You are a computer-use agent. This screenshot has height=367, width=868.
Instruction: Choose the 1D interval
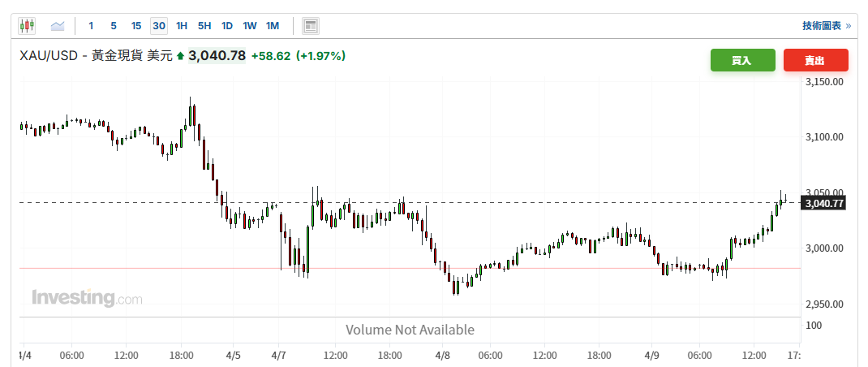point(227,26)
